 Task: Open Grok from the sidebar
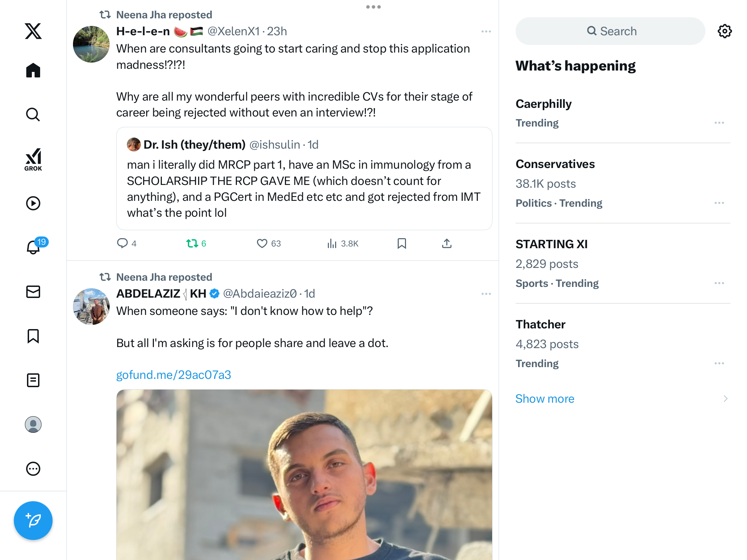33,159
